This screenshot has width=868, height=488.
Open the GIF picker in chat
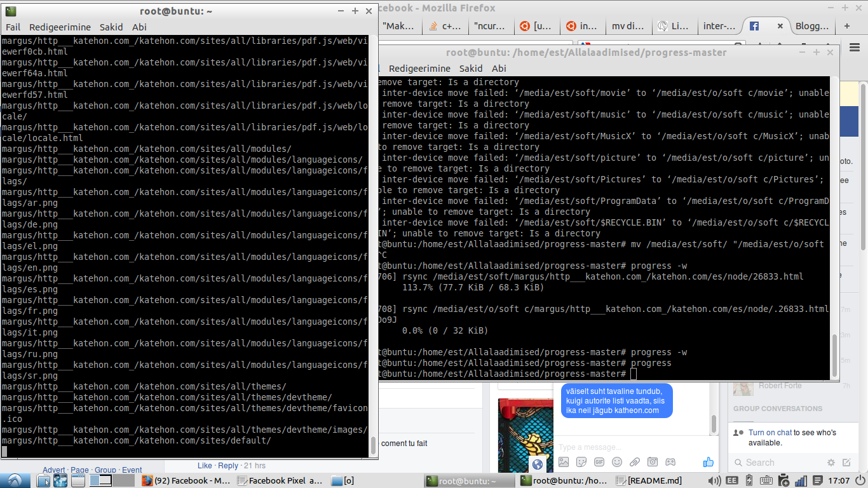click(599, 462)
